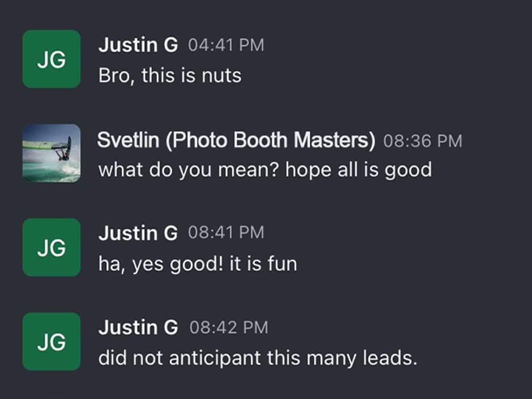Open Svetlin's windsurfing profile photo

point(52,153)
